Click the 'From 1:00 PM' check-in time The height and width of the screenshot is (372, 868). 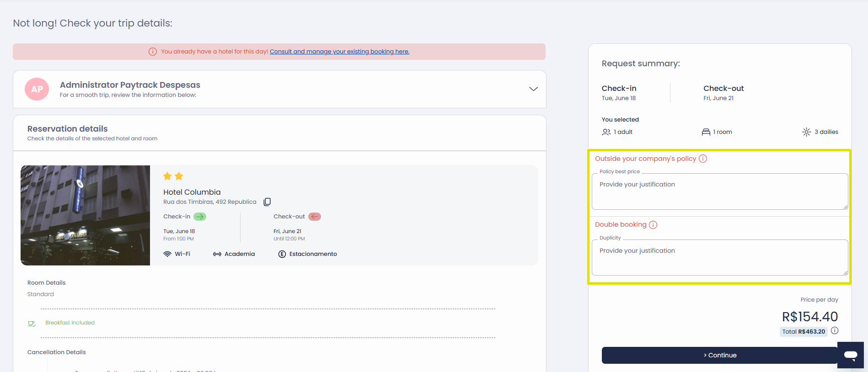click(178, 239)
